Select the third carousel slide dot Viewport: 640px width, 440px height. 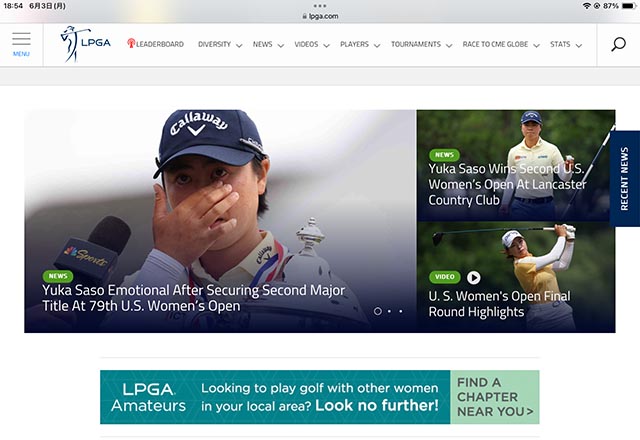click(401, 311)
